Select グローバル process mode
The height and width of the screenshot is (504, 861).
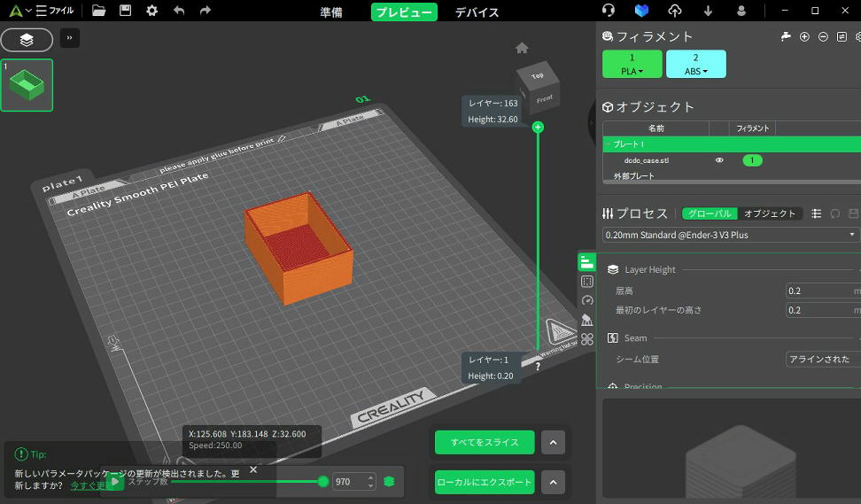point(709,213)
